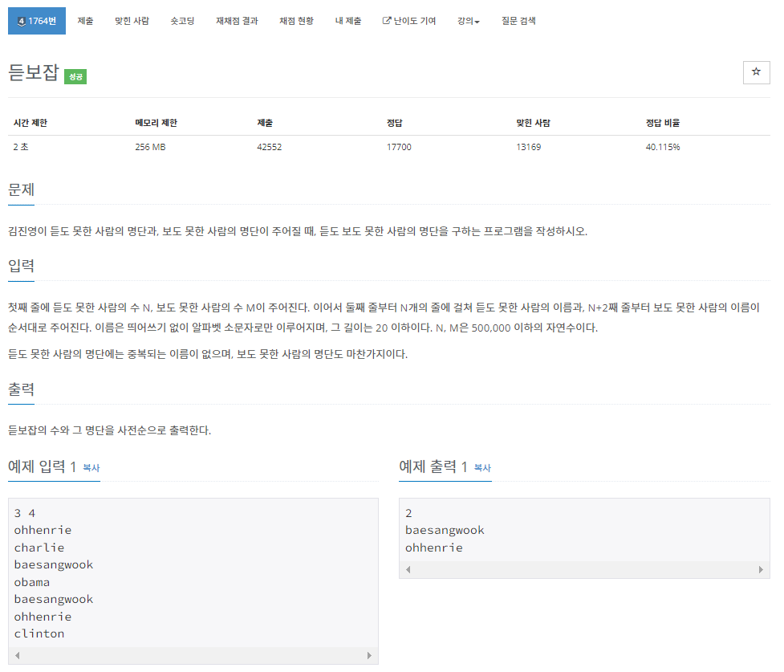
Task: Click the 문제 section heading
Action: 21,189
